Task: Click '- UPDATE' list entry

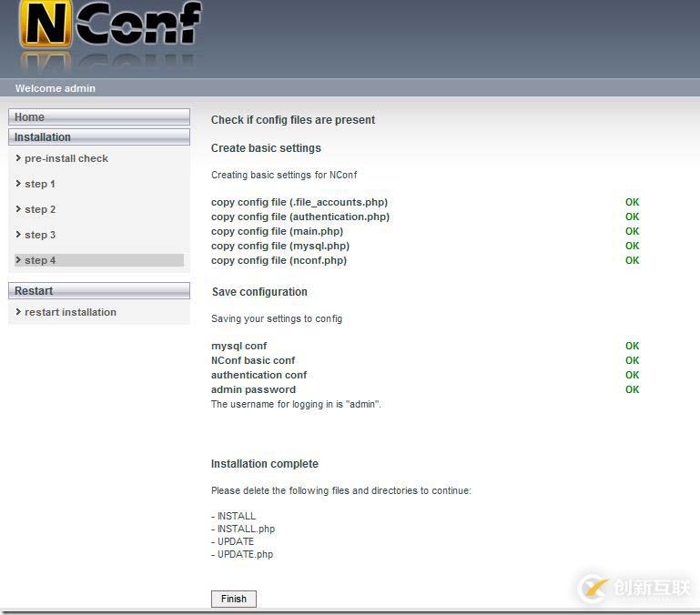Action: [x=233, y=541]
